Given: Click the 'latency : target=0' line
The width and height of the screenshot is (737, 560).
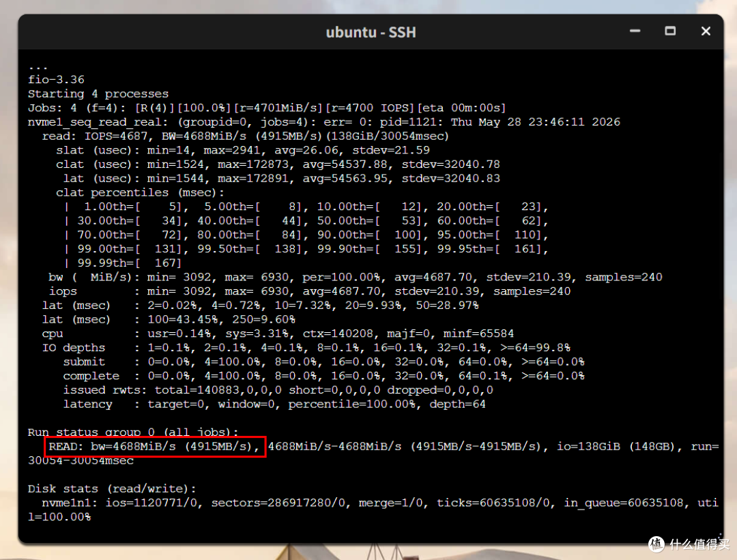Looking at the screenshot, I should (274, 404).
